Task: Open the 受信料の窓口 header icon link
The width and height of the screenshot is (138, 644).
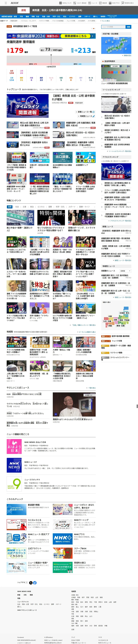Action: 127,3
